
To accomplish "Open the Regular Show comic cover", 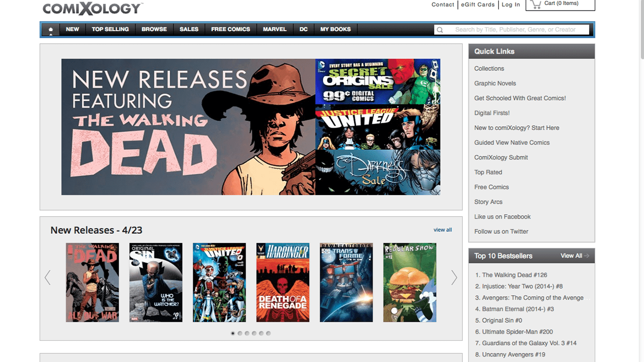I will [x=410, y=283].
